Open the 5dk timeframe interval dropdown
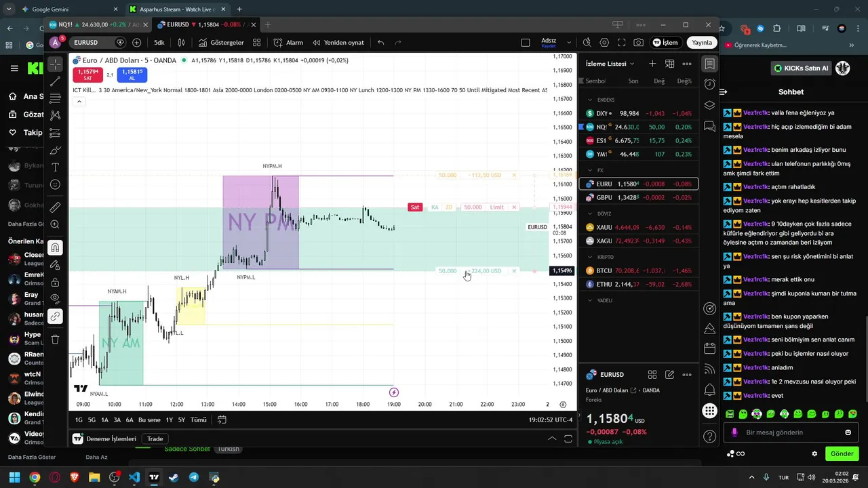Screen dimensions: 868x488 [159, 43]
